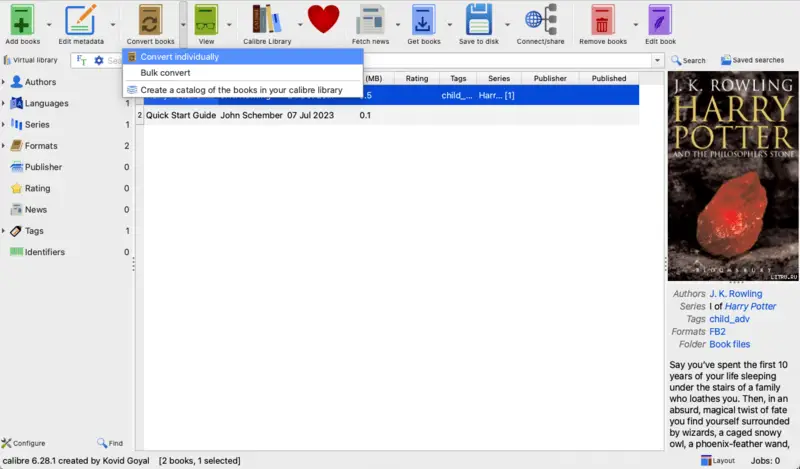Click the Remove books trash icon

tap(603, 20)
